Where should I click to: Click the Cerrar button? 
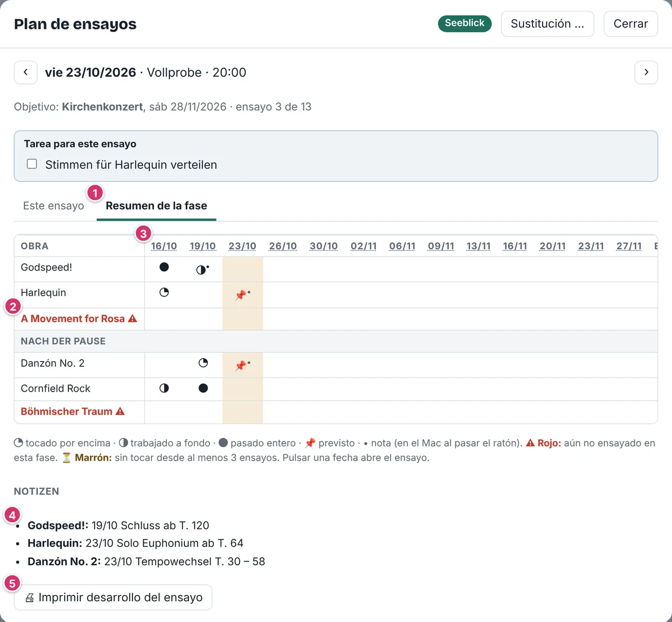pos(631,24)
